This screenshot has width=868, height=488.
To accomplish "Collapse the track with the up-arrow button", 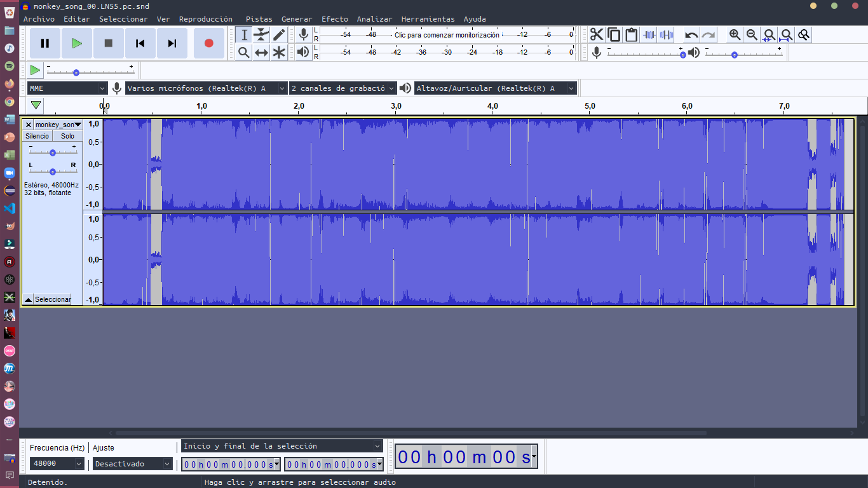I will 28,299.
